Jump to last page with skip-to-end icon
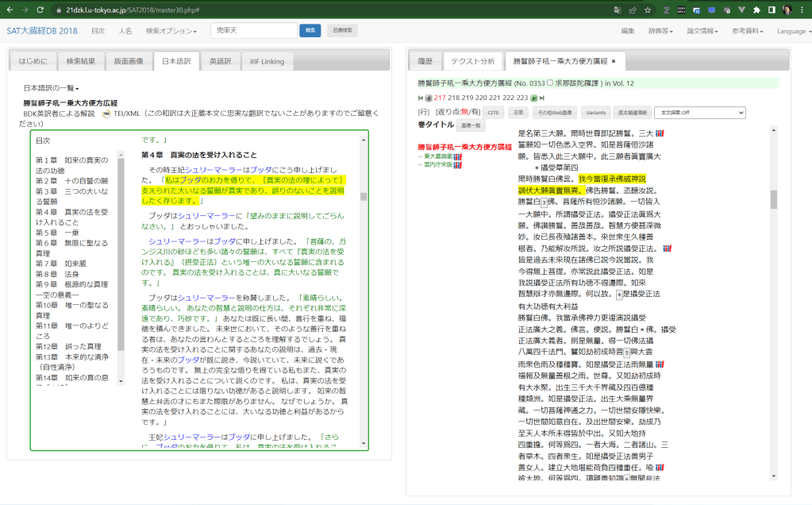812x505 pixels. click(x=542, y=98)
